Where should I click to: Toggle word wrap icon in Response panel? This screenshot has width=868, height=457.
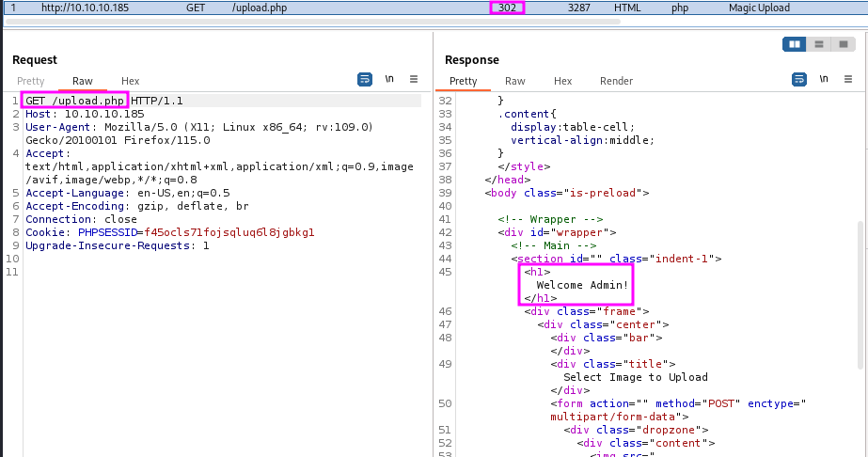(x=799, y=80)
